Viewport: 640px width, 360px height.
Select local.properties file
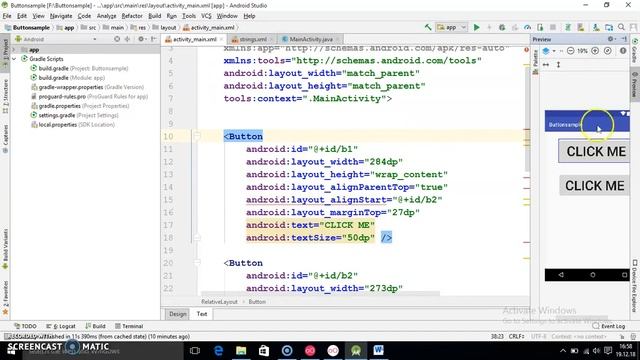click(x=73, y=124)
